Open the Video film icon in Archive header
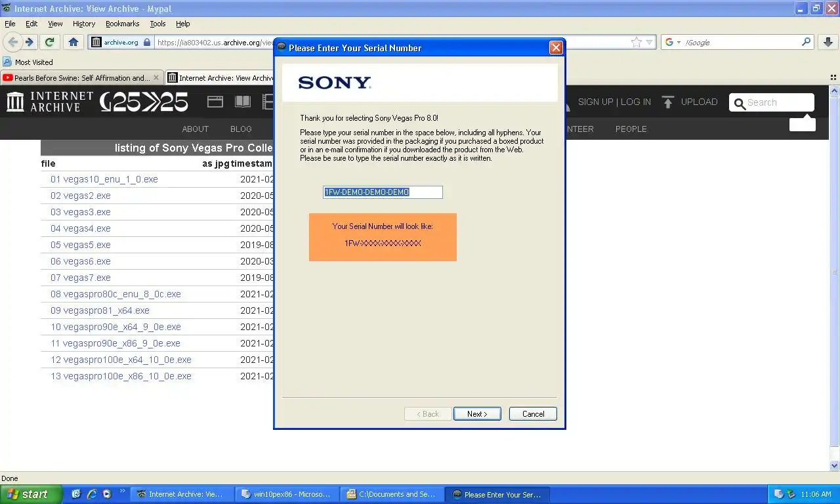Image resolution: width=840 pixels, height=504 pixels. (268, 102)
